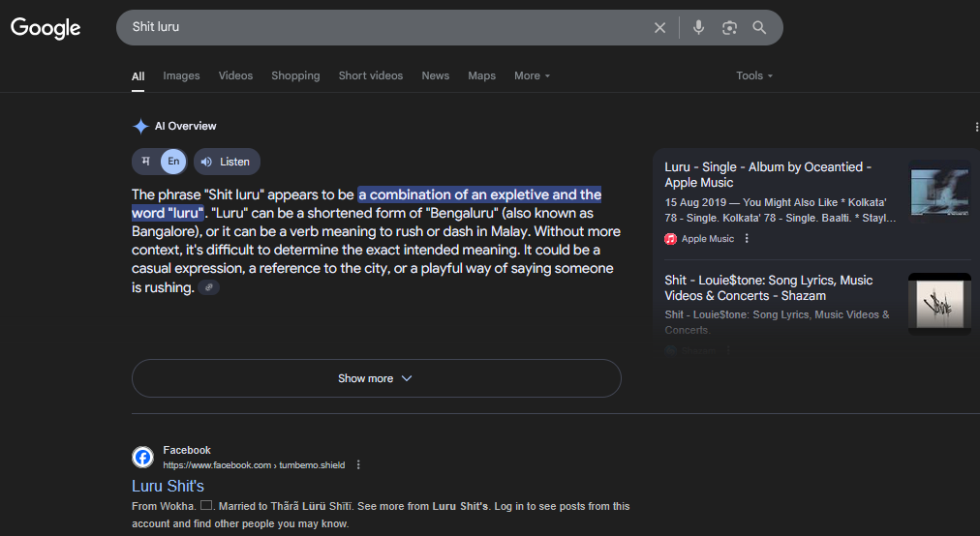The height and width of the screenshot is (536, 980).
Task: Expand AI Overview with Show more
Action: point(377,378)
